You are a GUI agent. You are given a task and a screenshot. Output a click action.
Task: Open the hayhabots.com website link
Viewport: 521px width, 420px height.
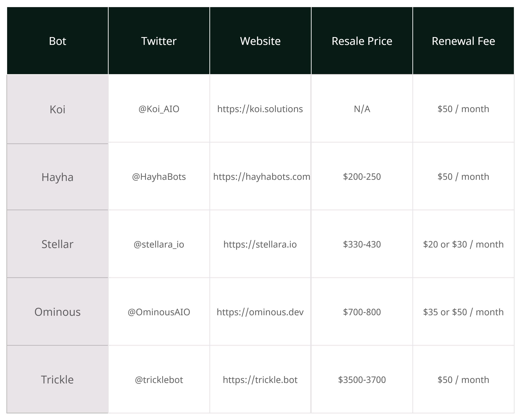261,177
